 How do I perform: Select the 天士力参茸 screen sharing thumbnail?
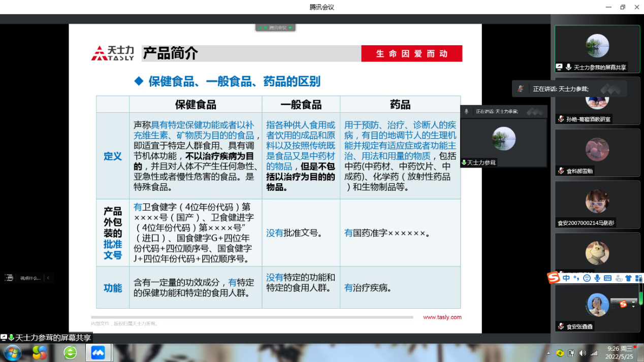pyautogui.click(x=597, y=49)
